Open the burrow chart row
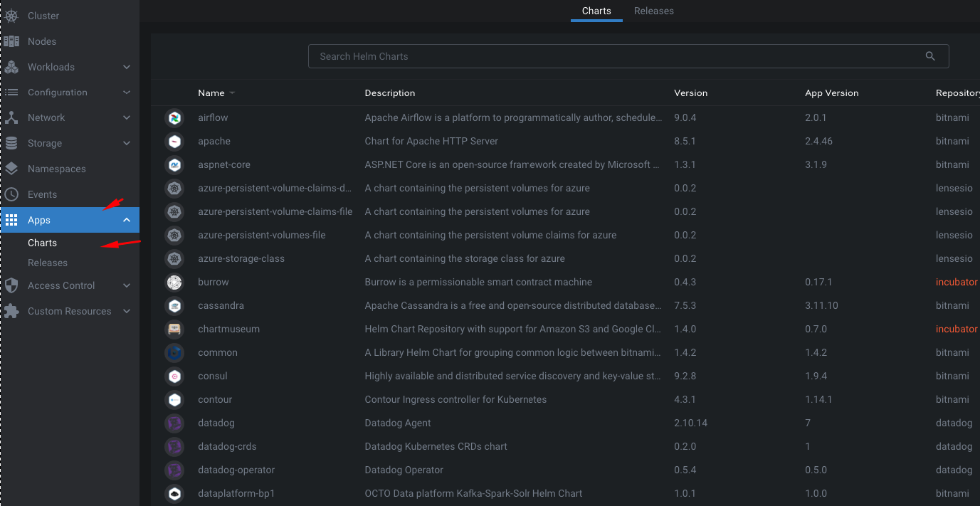980x506 pixels. [214, 282]
